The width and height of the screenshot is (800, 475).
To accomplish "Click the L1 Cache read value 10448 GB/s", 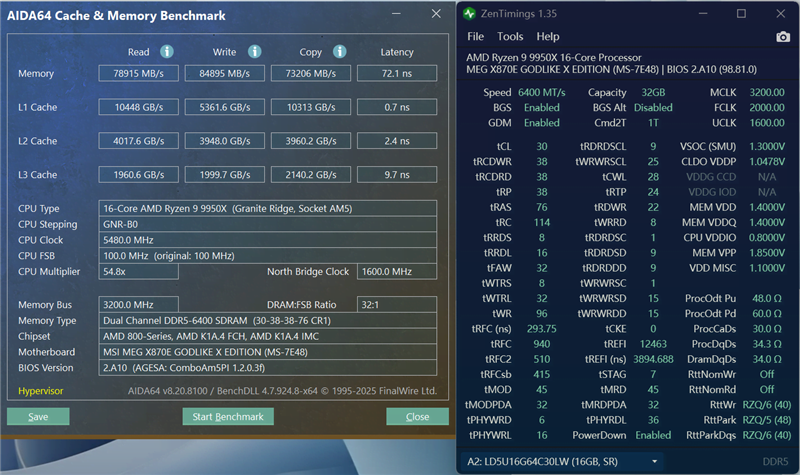I will [x=138, y=107].
